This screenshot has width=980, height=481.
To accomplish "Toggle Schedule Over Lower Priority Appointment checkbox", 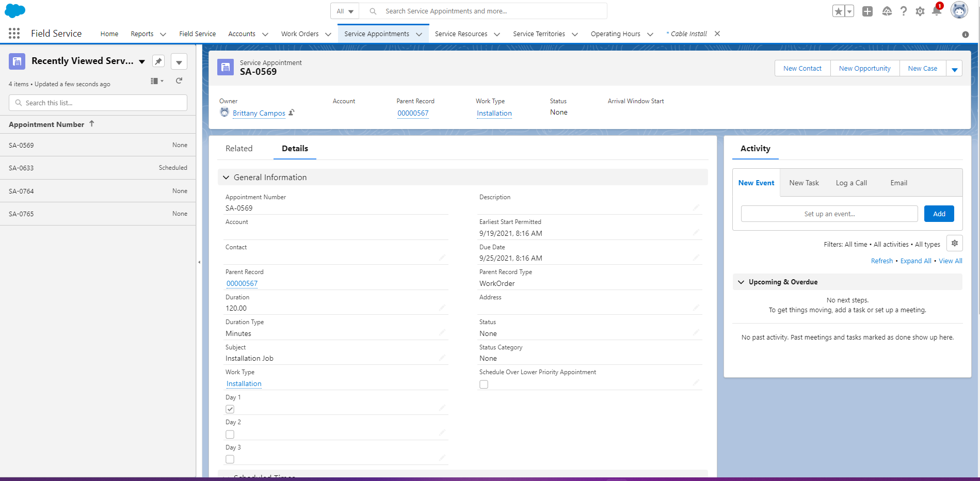I will pos(484,384).
